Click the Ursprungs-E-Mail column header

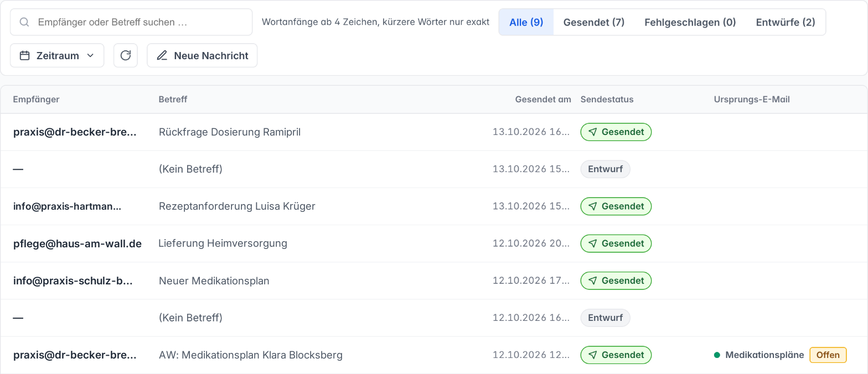(x=752, y=100)
